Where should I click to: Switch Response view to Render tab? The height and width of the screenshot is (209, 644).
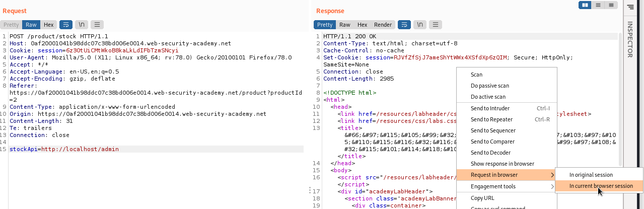click(x=383, y=25)
